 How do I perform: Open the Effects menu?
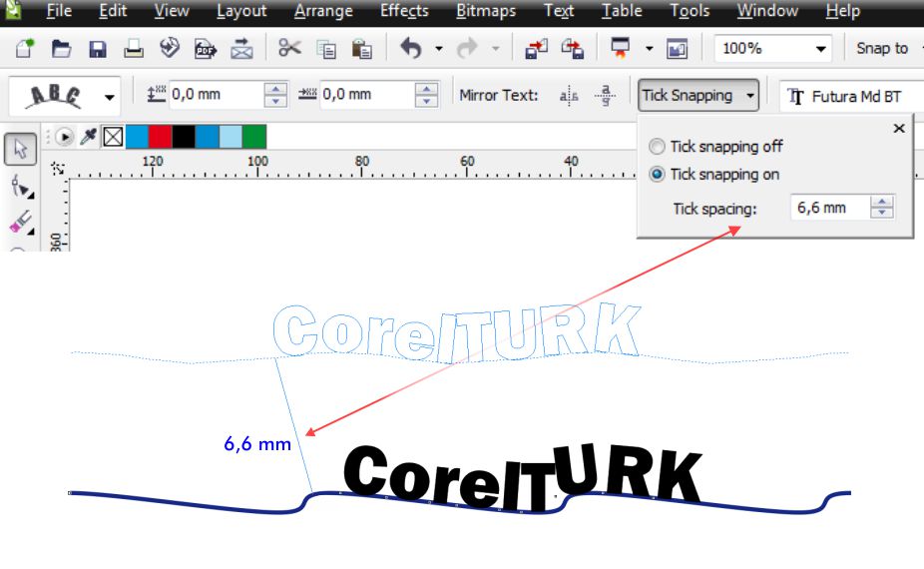point(404,11)
